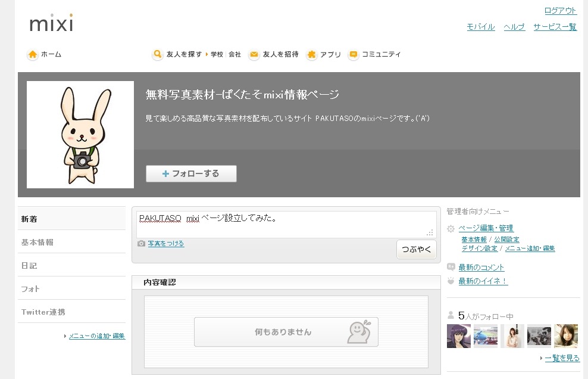Click 一覧を見る followers list link
588x379 pixels.
click(x=562, y=358)
